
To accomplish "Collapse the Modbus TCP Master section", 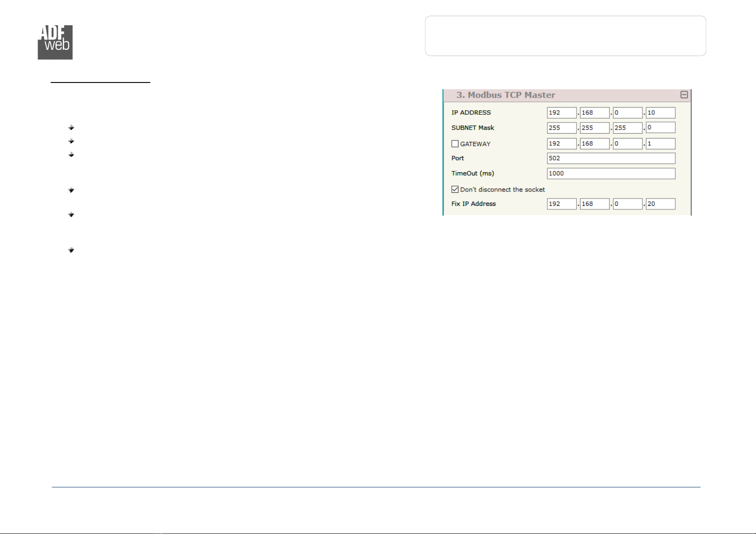I will [x=684, y=95].
